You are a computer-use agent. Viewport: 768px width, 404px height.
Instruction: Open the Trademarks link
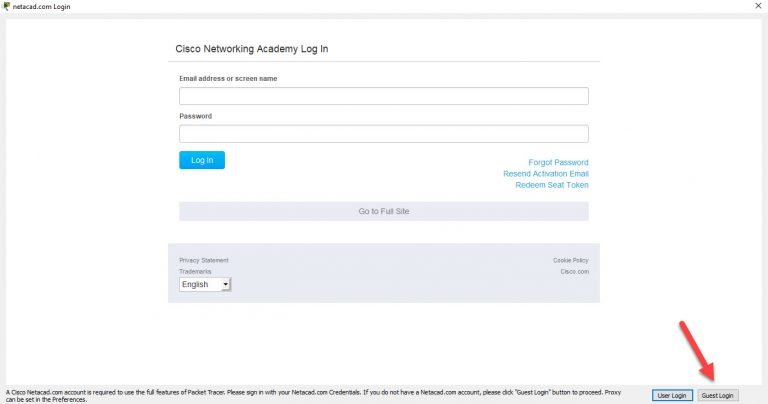coord(195,272)
